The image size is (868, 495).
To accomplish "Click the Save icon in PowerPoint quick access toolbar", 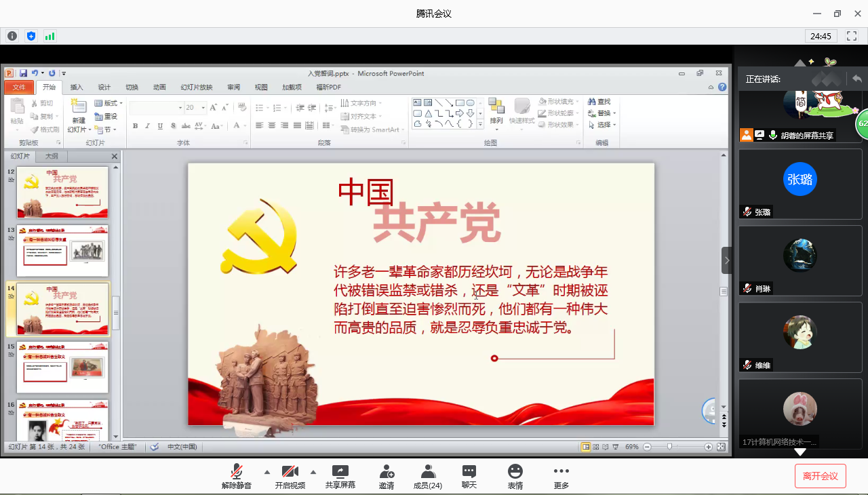I will click(x=23, y=73).
